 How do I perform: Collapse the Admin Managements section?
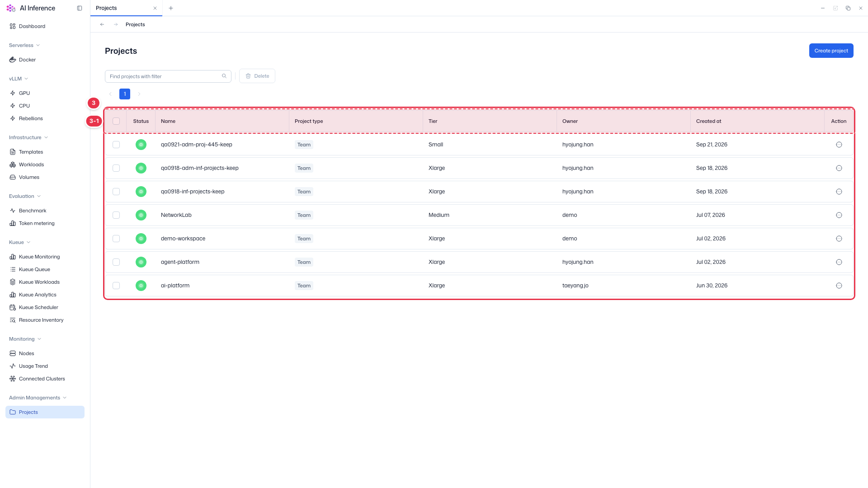pos(38,398)
